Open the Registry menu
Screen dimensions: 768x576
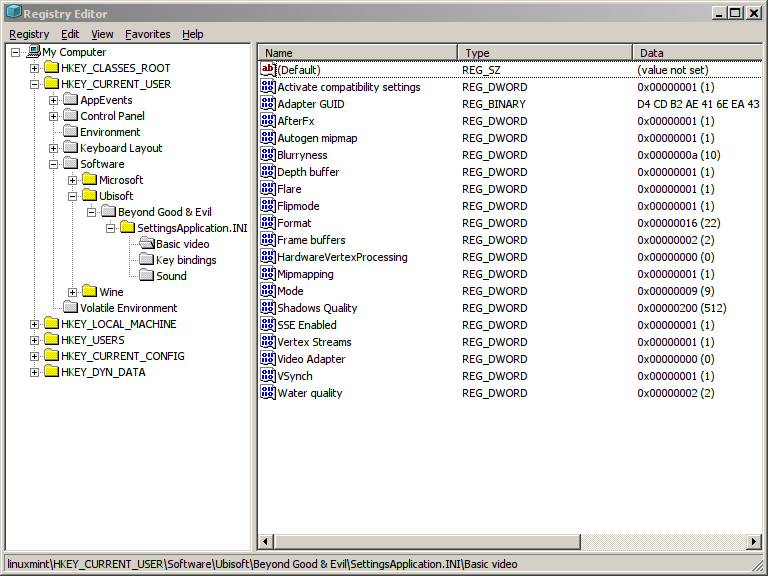tap(29, 34)
